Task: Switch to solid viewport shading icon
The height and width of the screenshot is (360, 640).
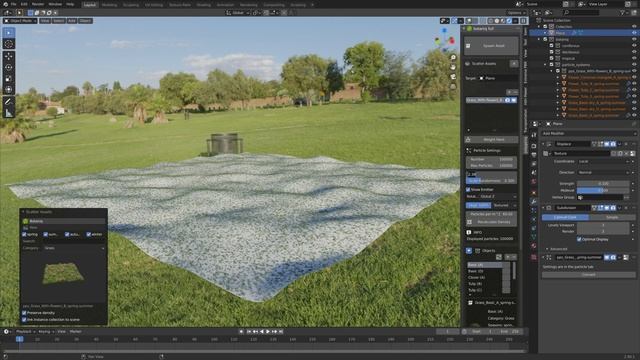Action: click(x=497, y=21)
